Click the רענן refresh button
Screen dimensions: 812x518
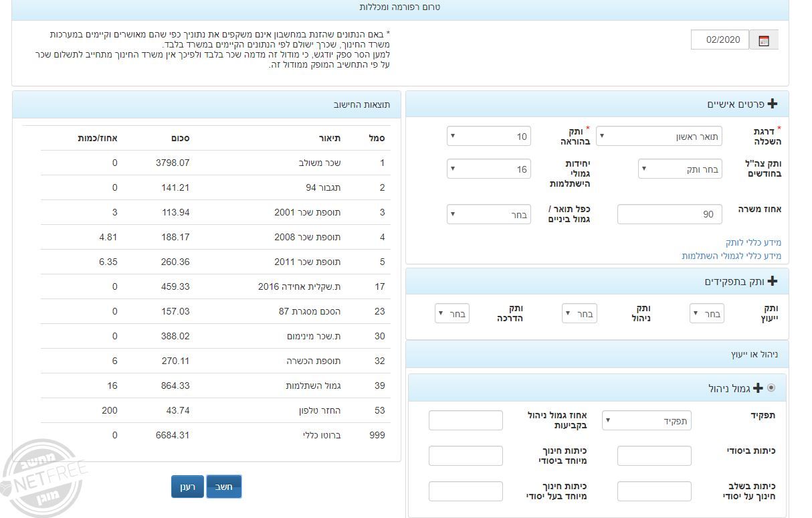click(187, 487)
